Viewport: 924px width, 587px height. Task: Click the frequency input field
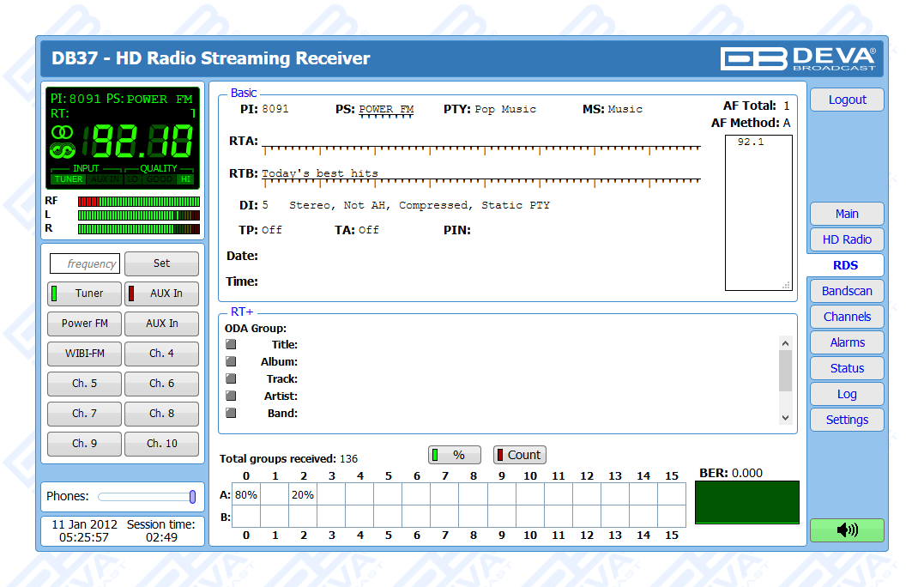85,263
